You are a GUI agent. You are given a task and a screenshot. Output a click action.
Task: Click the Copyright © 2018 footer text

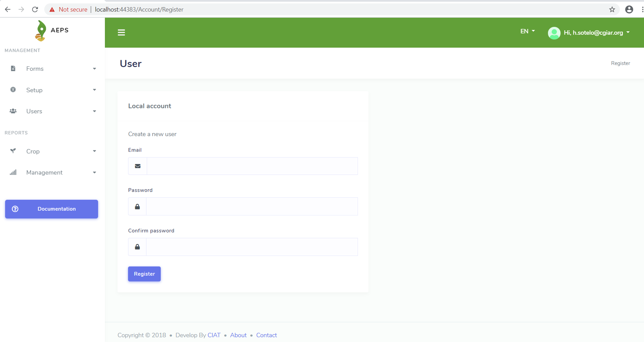coord(142,335)
